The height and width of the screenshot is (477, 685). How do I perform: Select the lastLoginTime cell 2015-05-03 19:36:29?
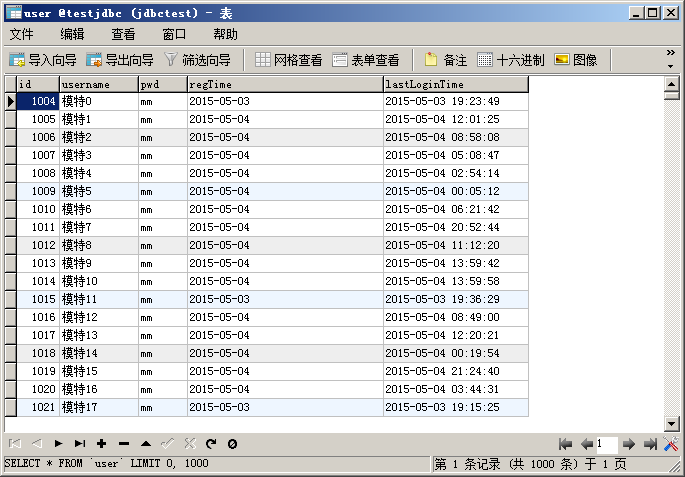(x=456, y=299)
